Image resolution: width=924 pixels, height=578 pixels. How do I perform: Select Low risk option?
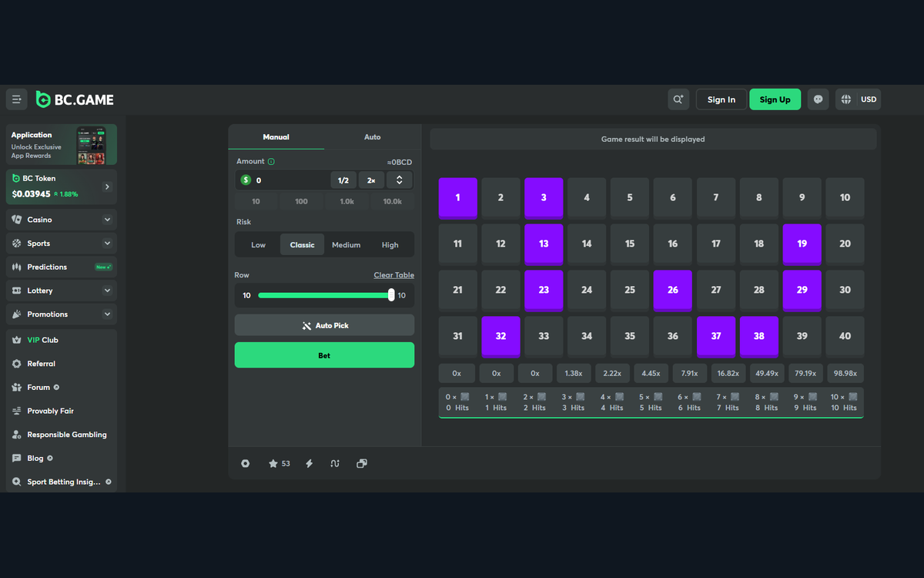tap(258, 245)
